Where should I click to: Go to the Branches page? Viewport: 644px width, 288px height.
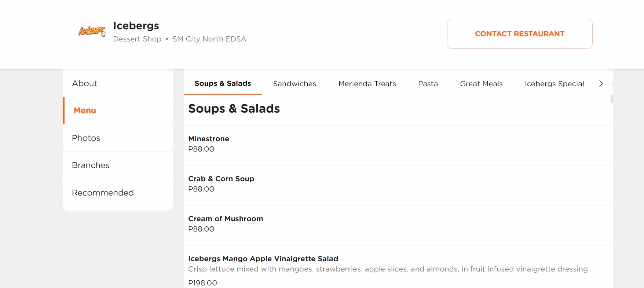click(x=91, y=165)
